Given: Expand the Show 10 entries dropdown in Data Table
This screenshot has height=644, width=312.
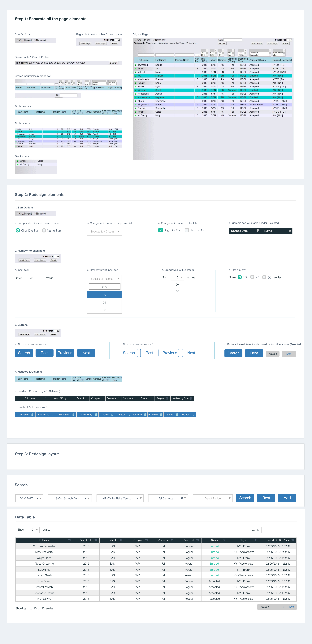Looking at the screenshot, I should [x=33, y=529].
